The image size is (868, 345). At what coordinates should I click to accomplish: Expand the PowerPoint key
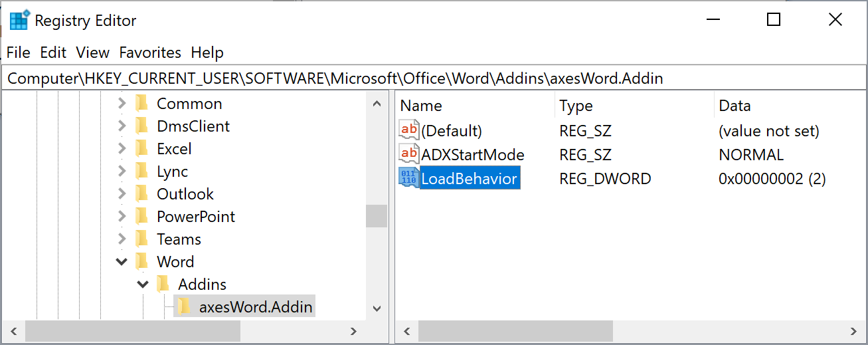tap(122, 217)
